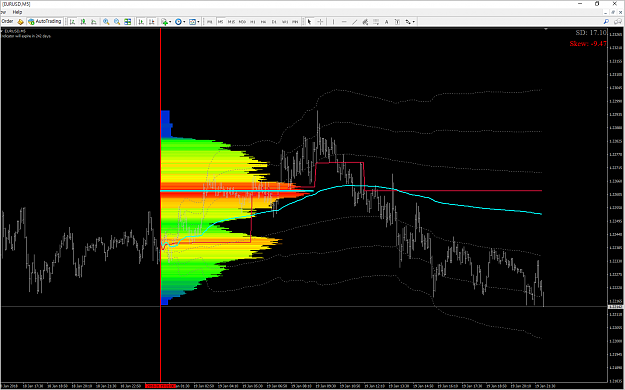The height and width of the screenshot is (390, 625).
Task: Switch chart to line chart view
Action: 94,22
